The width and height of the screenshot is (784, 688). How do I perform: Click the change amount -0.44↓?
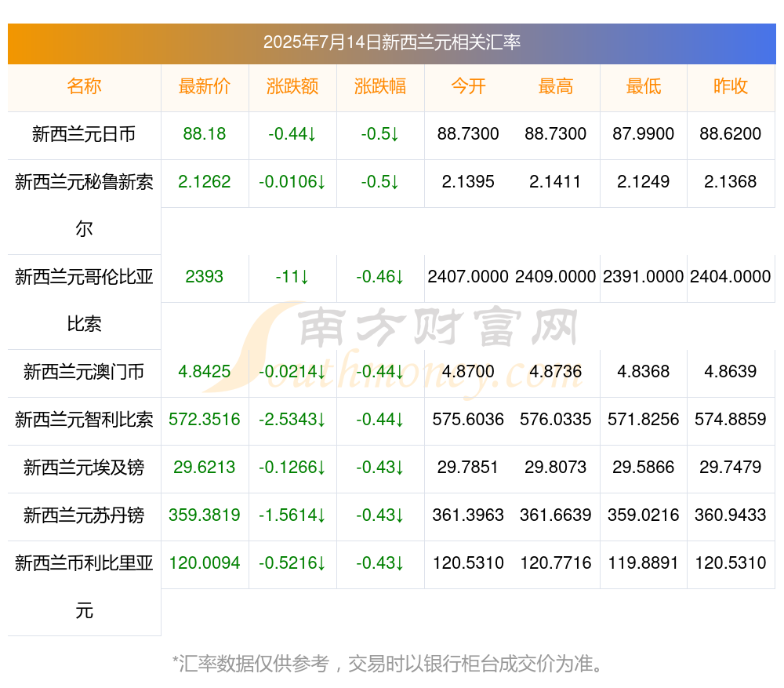click(292, 134)
